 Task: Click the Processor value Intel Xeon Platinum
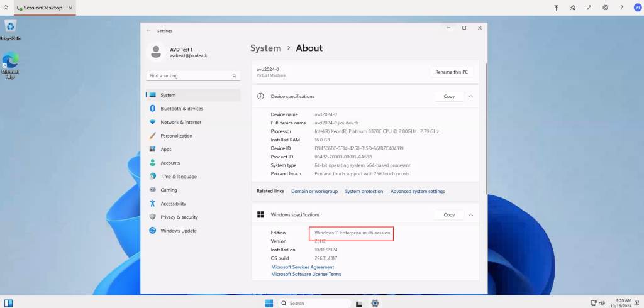click(377, 131)
